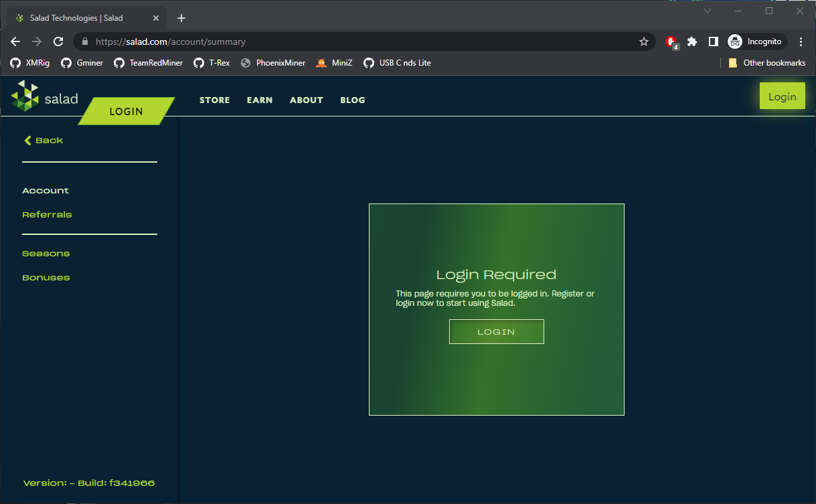Click the slanted green LOGIN tab
The image size is (816, 504).
127,111
